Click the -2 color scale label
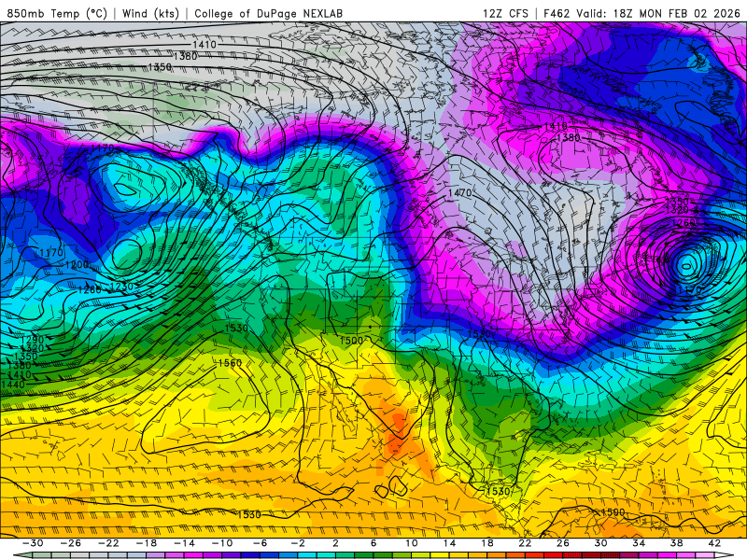The height and width of the screenshot is (560, 747). (298, 543)
